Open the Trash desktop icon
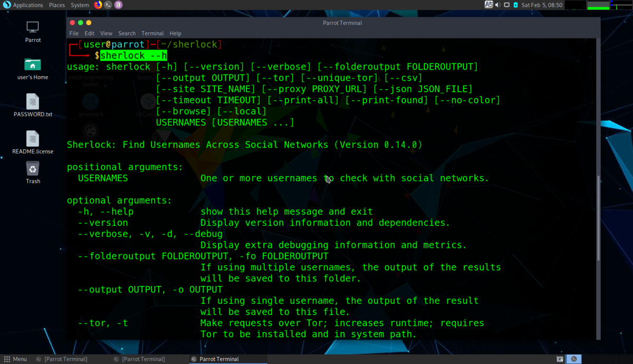 [33, 173]
